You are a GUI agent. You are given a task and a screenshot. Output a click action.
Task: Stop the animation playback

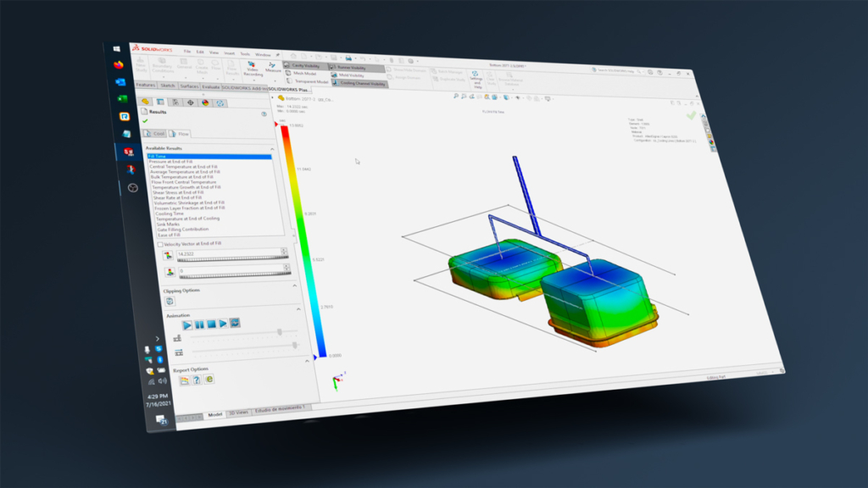click(210, 323)
